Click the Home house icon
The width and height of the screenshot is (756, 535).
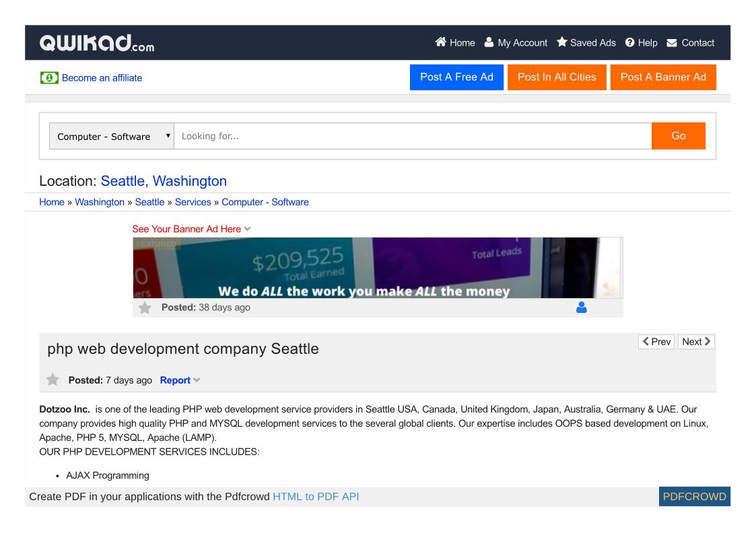pos(441,42)
